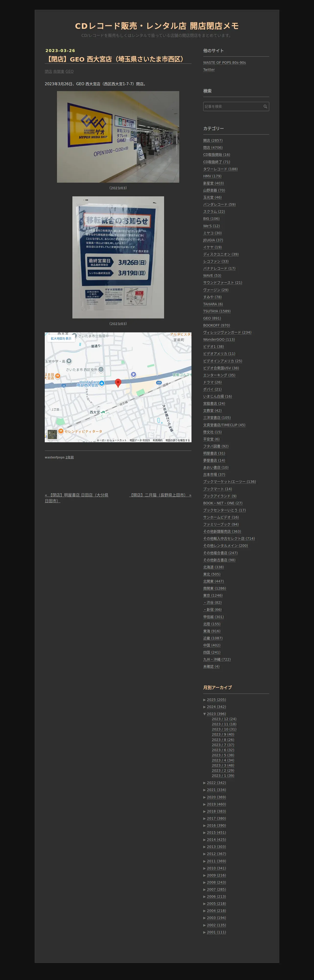This screenshot has height=980, width=314.
Task: Open the blog title header link
Action: [157, 26]
